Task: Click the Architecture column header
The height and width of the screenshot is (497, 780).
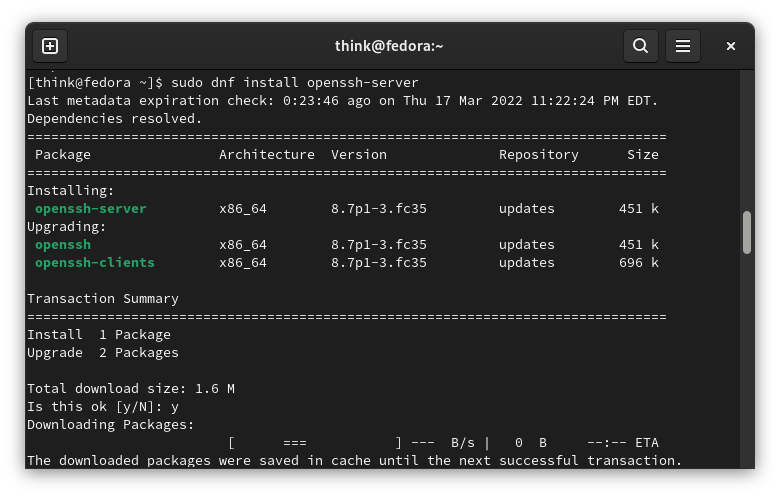Action: tap(267, 155)
